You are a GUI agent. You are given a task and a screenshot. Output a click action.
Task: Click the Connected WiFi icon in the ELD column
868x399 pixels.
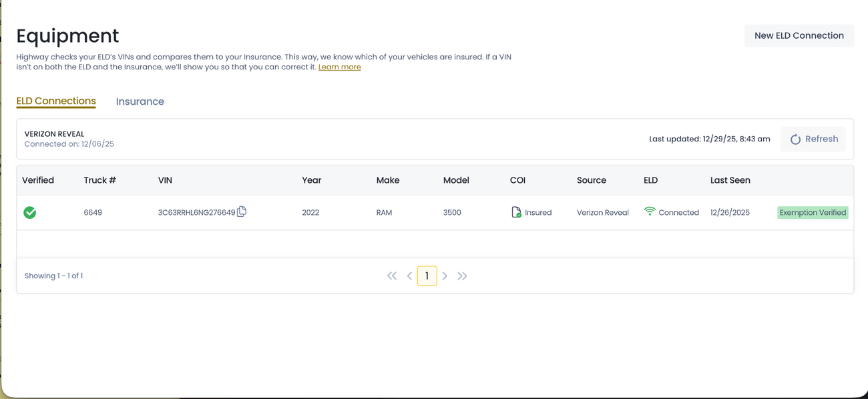[x=649, y=212]
